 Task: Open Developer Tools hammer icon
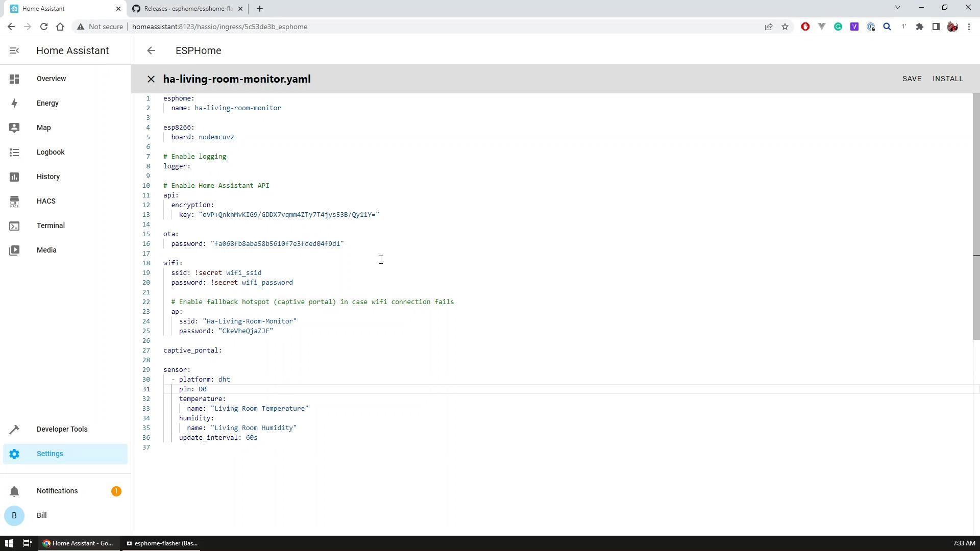pyautogui.click(x=14, y=430)
